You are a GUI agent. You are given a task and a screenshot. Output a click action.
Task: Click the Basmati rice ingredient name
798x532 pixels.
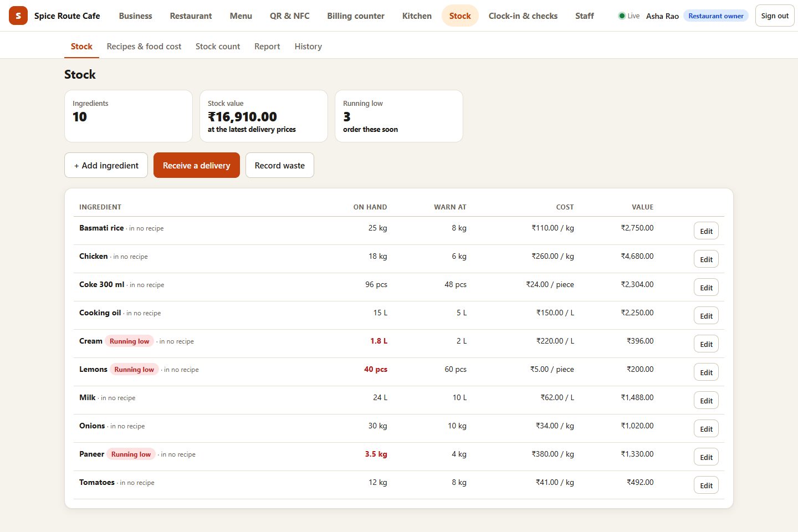tap(101, 228)
